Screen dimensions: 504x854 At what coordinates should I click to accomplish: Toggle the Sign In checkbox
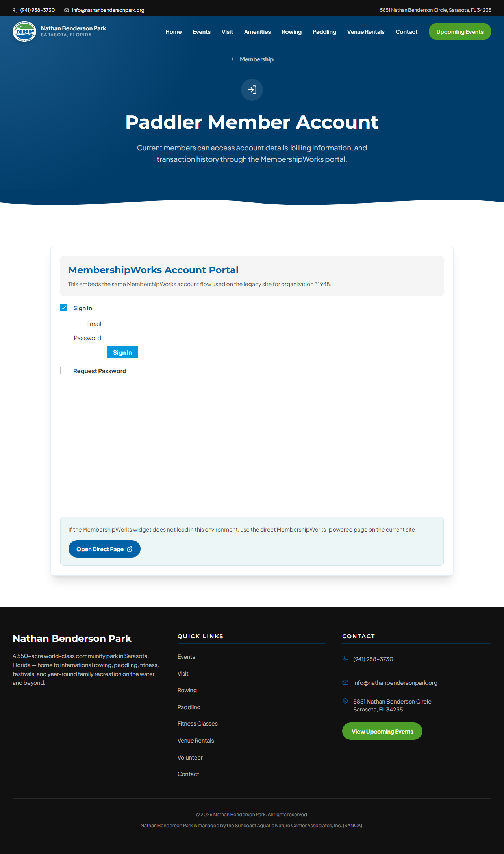coord(64,308)
